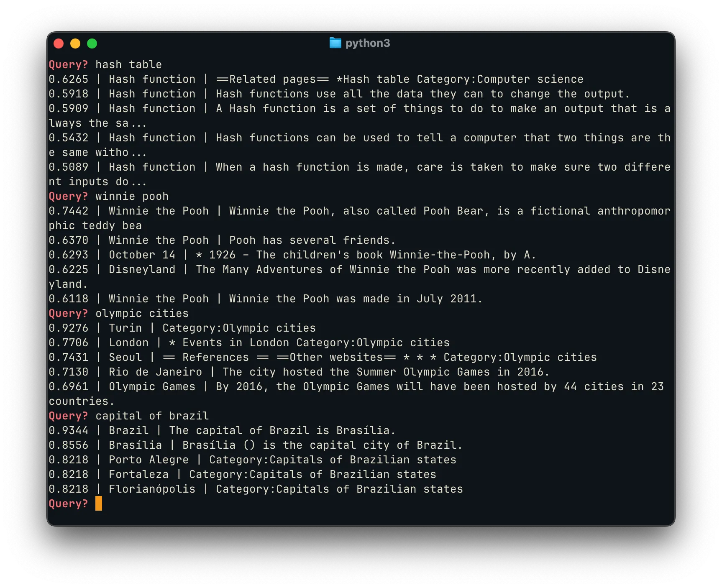Click the python3 window title text
The height and width of the screenshot is (588, 722).
coord(367,43)
